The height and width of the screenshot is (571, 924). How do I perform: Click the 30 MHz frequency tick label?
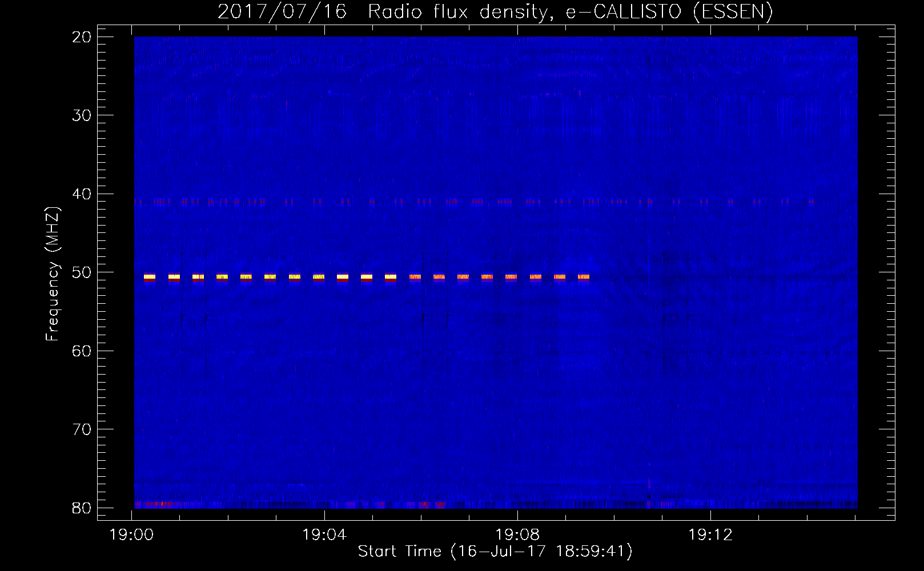tap(82, 115)
